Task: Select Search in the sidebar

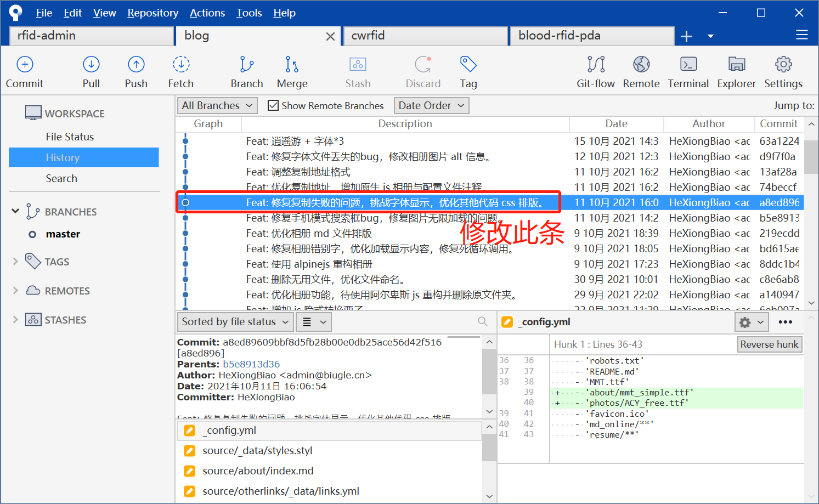Action: pos(61,178)
